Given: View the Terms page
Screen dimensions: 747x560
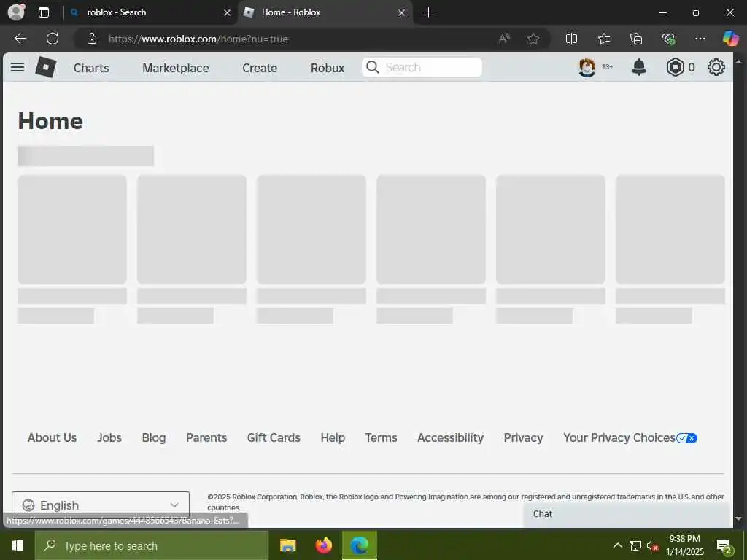Looking at the screenshot, I should pos(381,437).
